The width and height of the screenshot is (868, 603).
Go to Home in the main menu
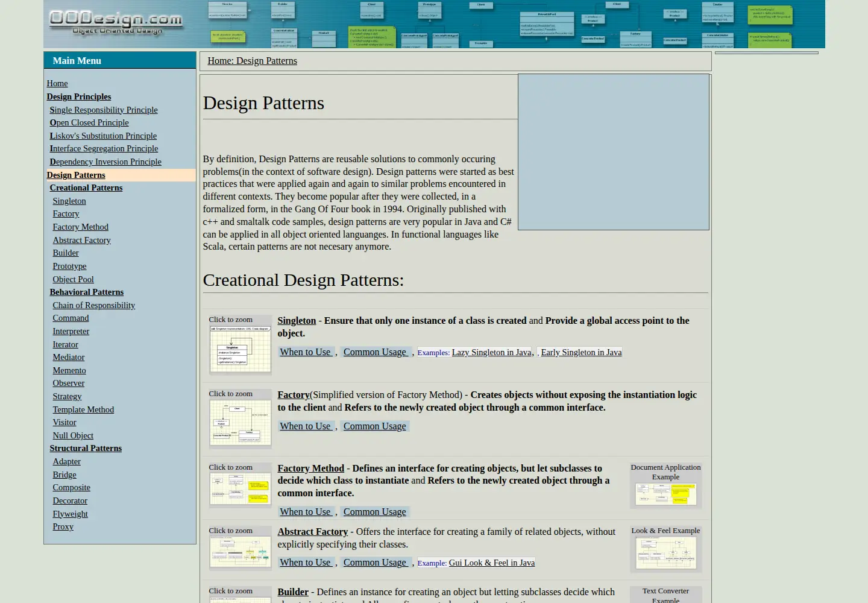tap(57, 83)
